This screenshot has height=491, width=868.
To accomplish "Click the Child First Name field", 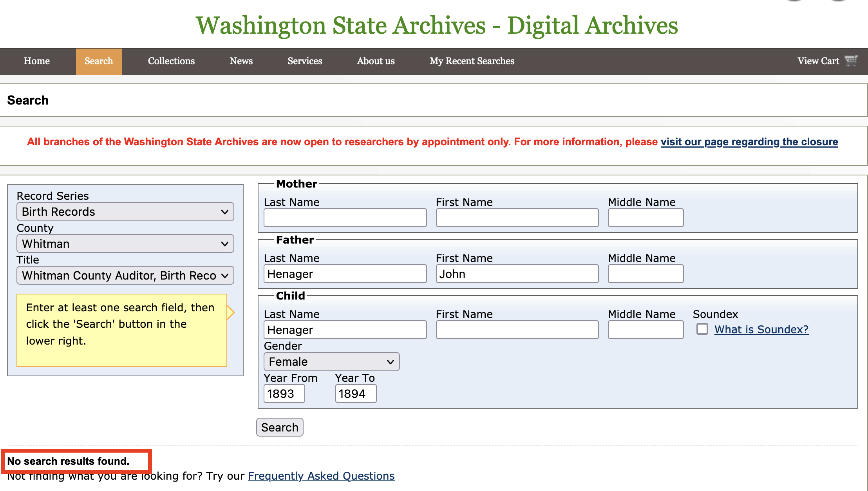I will pyautogui.click(x=517, y=330).
